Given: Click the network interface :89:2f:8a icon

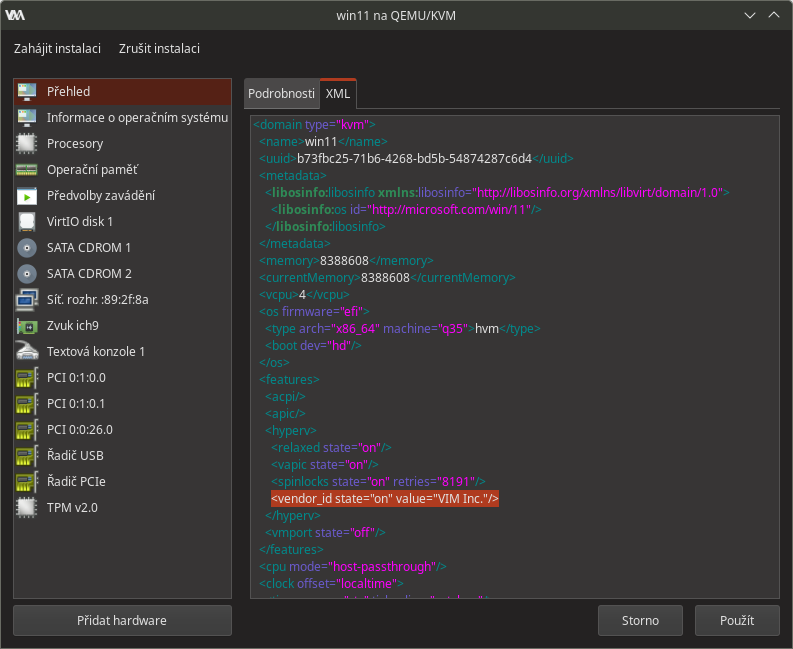Looking at the screenshot, I should click(x=27, y=299).
